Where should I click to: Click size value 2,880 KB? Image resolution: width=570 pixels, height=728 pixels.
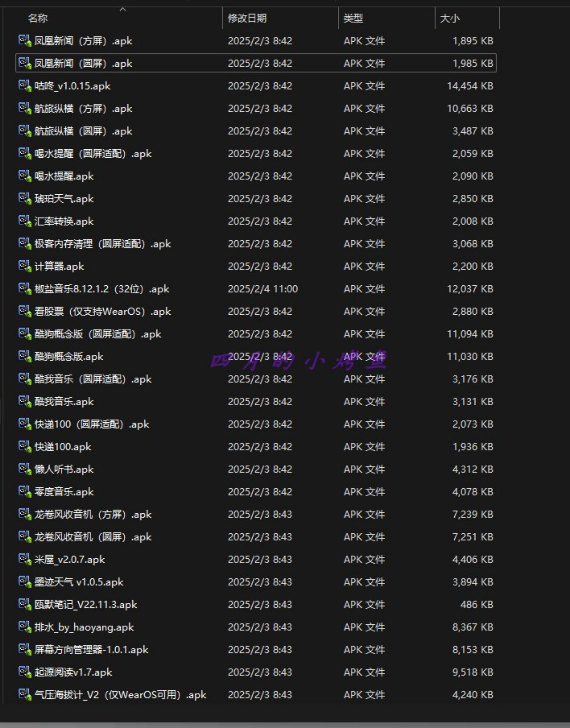click(x=473, y=311)
